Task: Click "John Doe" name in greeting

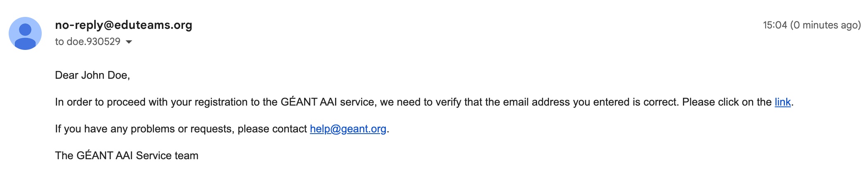Action: 105,75
